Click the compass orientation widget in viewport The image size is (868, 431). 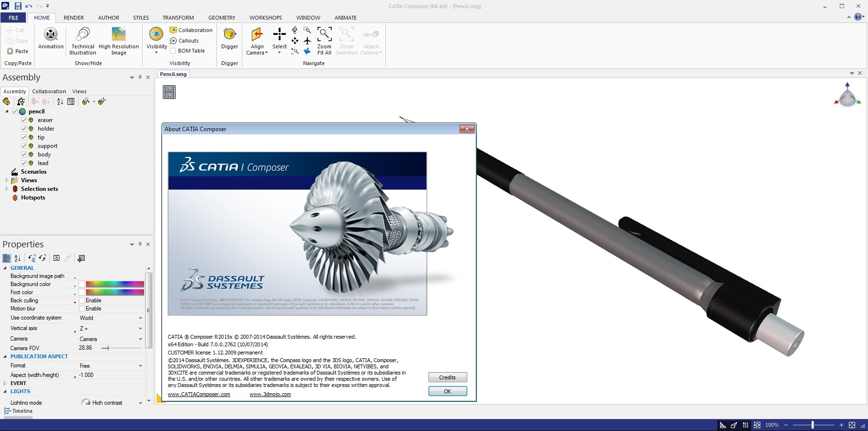[847, 95]
